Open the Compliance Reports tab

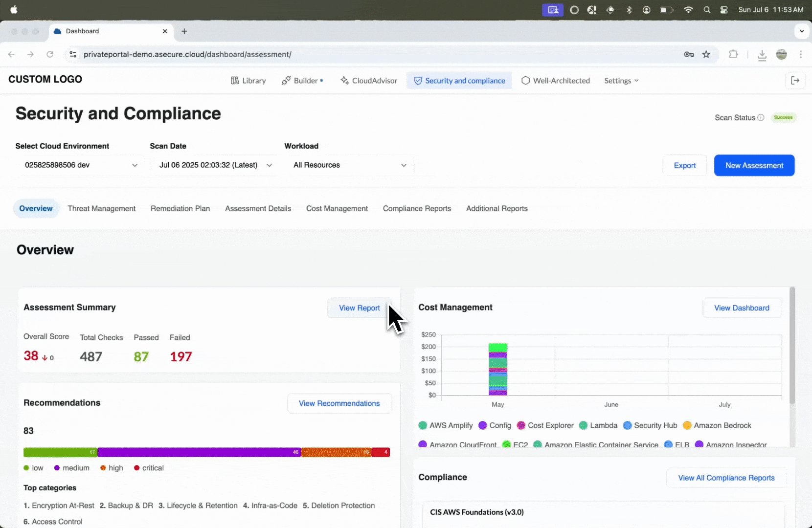[x=417, y=208]
